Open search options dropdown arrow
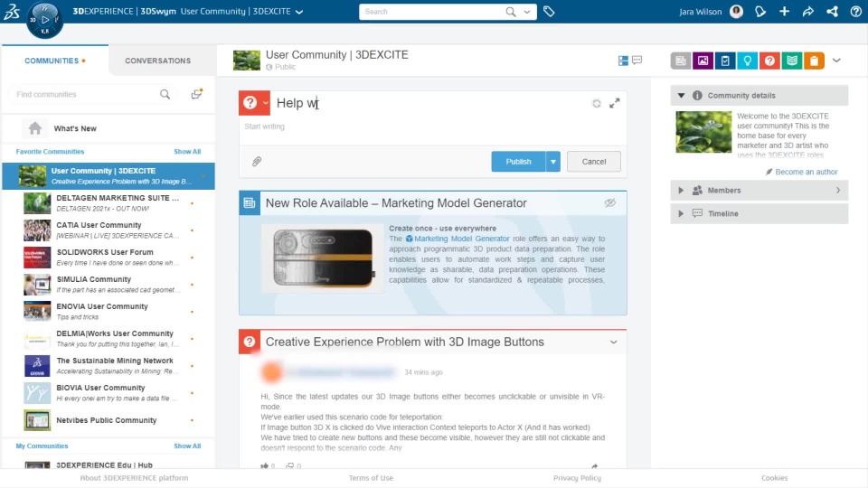Screen dimensions: 868x488 click(x=527, y=12)
